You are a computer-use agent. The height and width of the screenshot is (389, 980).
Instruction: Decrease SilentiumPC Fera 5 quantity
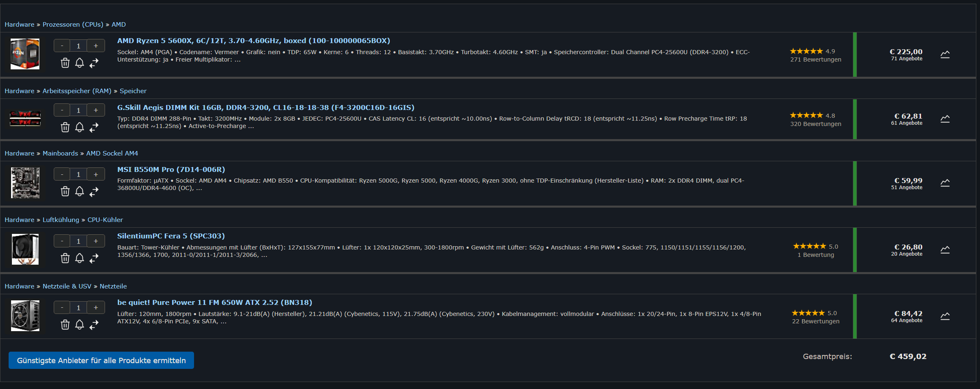point(62,241)
